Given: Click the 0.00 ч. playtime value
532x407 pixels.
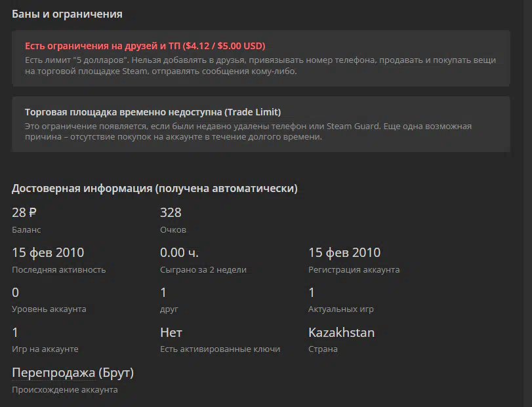Looking at the screenshot, I should (x=179, y=252).
